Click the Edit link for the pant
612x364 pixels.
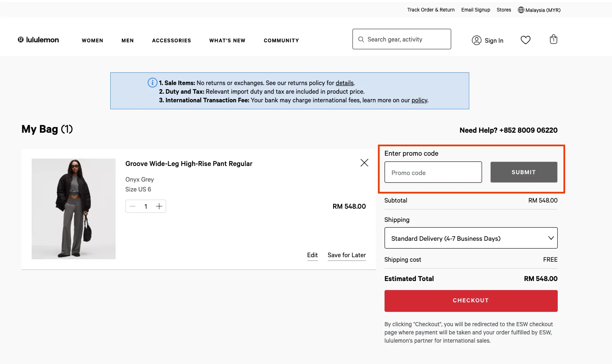313,255
